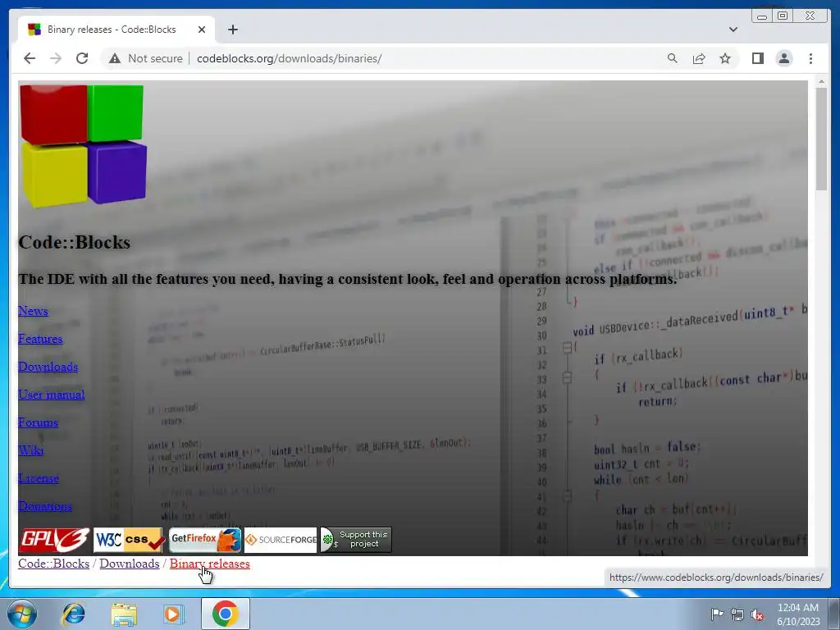Click the Get Firefox badge

click(x=205, y=540)
